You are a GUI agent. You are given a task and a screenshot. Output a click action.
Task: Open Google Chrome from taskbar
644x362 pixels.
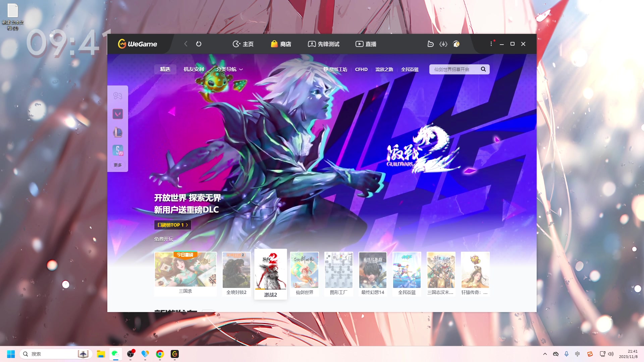tap(160, 354)
